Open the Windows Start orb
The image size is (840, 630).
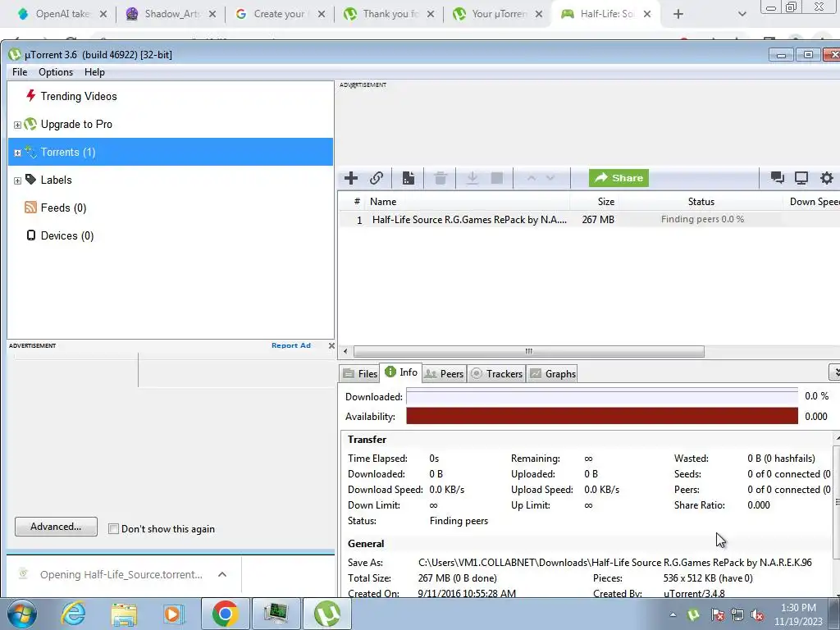pyautogui.click(x=21, y=614)
